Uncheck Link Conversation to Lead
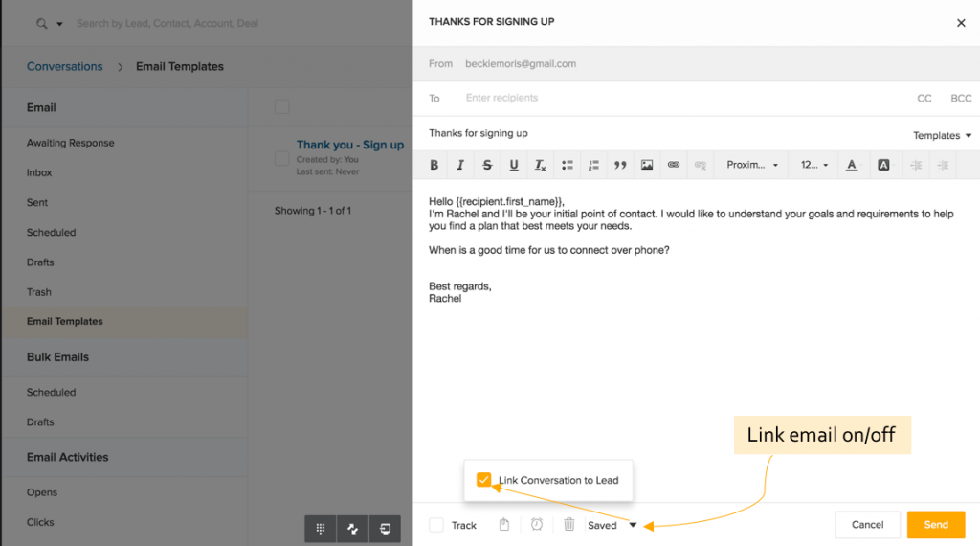980x546 pixels. pyautogui.click(x=483, y=480)
